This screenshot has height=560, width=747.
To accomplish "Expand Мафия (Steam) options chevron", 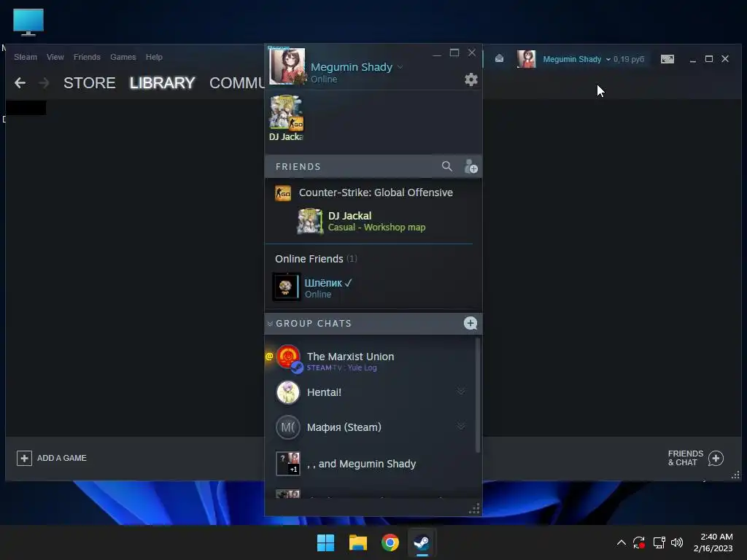I will (x=461, y=426).
